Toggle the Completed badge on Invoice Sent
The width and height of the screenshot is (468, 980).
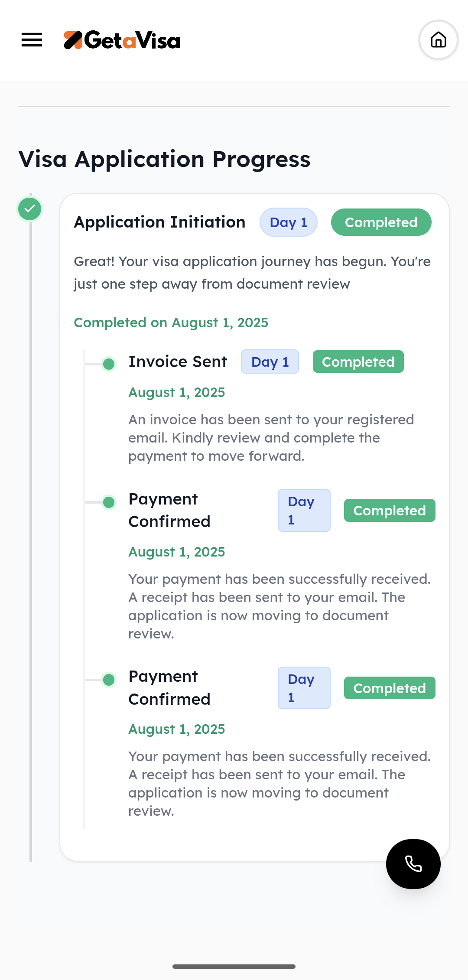click(x=358, y=361)
